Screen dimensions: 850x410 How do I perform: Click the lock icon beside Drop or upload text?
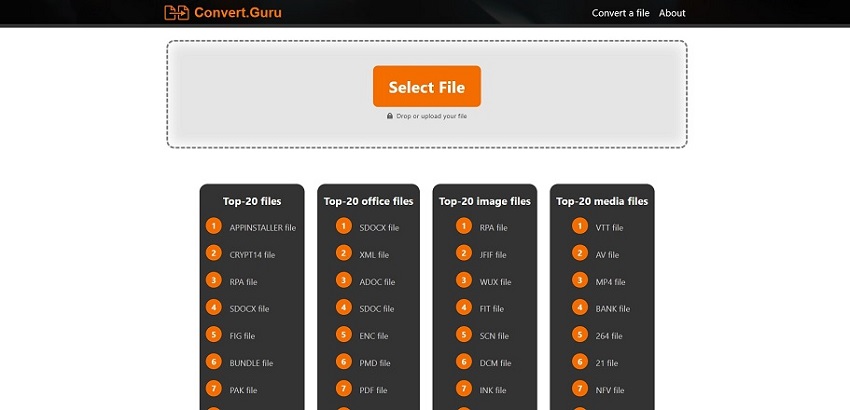pos(390,116)
